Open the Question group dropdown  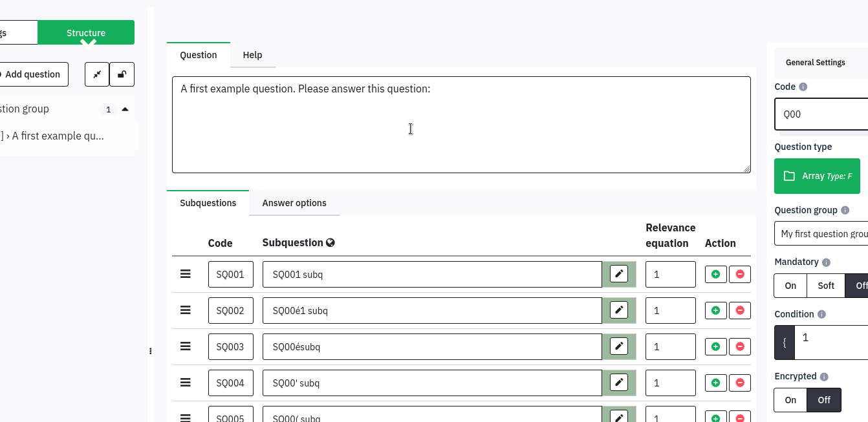821,234
